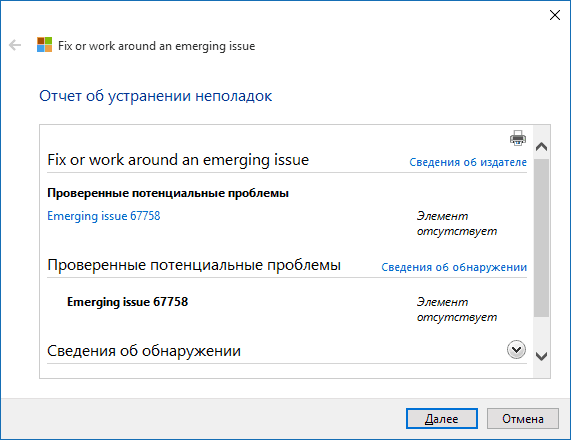Click the Отчет об устранении неполадок heading
This screenshot has width=571, height=440.
[155, 96]
